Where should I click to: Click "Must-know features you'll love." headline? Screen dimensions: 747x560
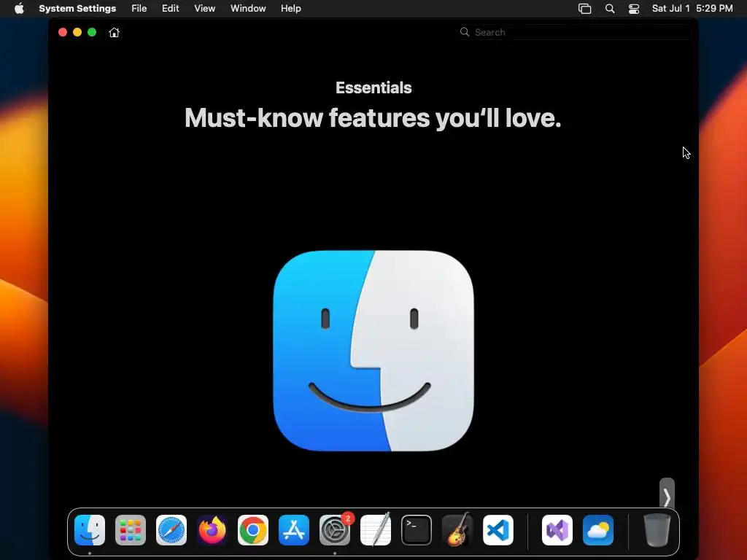(x=373, y=117)
